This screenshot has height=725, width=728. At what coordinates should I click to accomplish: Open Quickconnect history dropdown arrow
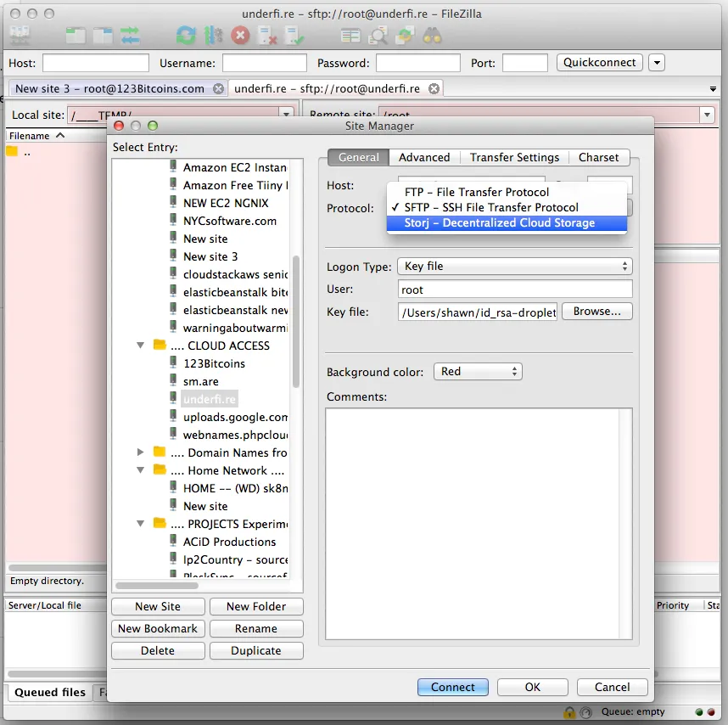click(x=657, y=62)
